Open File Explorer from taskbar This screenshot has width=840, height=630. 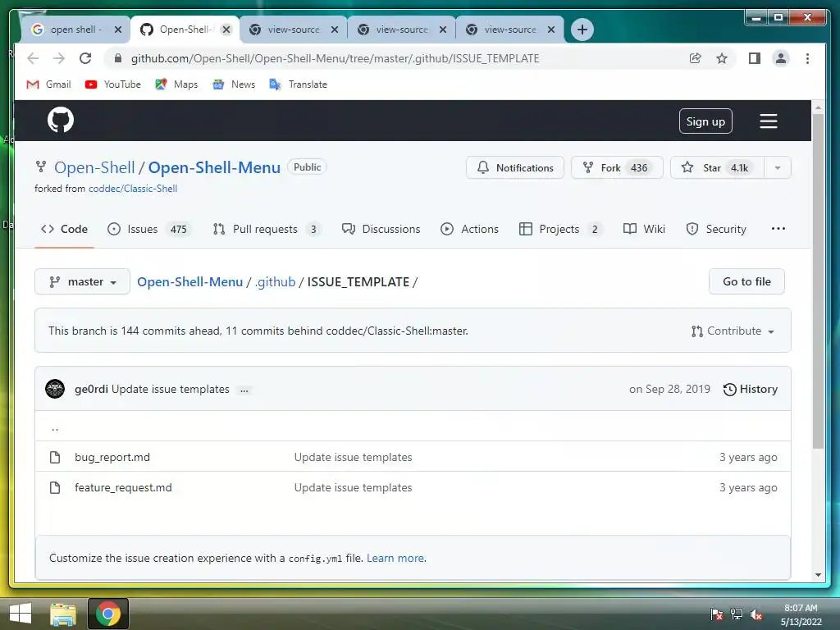point(62,614)
